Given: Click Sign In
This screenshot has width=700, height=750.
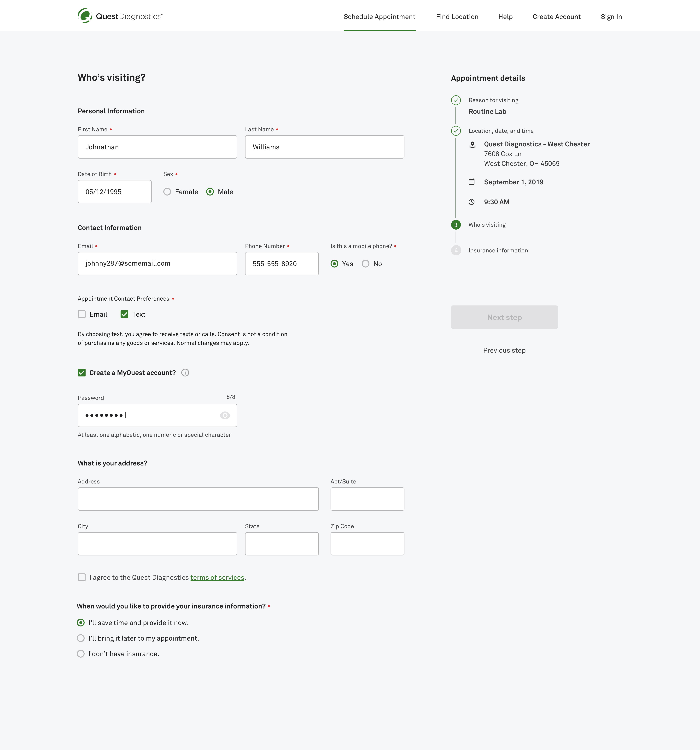Looking at the screenshot, I should [611, 17].
